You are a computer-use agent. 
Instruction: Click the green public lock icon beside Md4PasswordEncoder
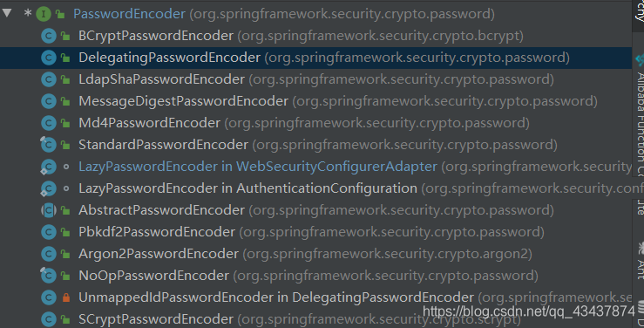65,123
